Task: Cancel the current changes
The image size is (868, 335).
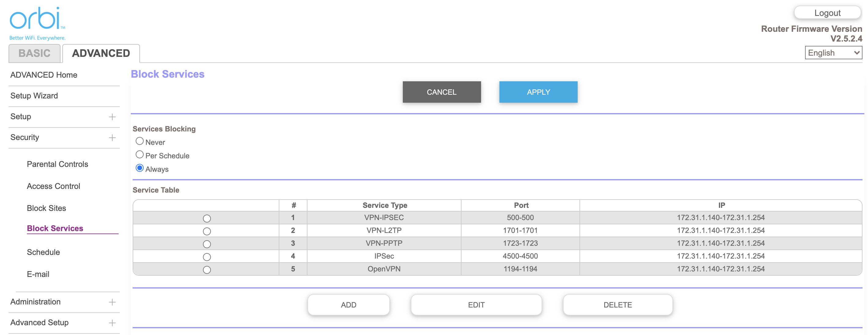Action: [441, 92]
